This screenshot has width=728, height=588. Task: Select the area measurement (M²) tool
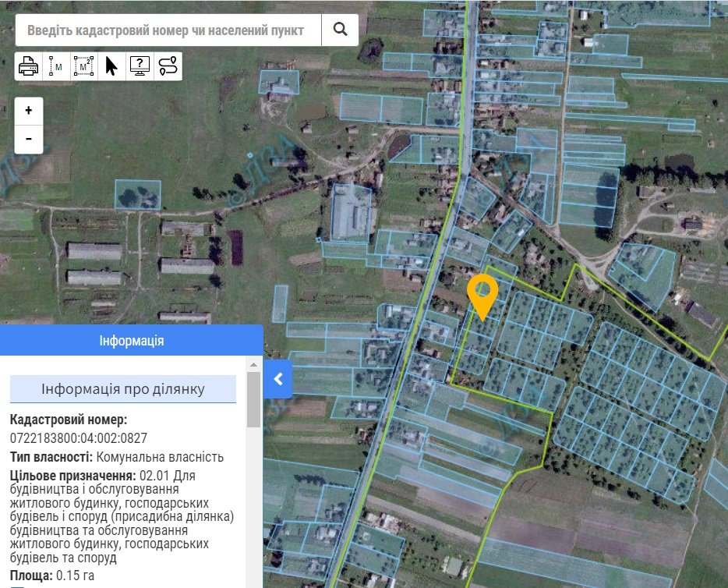83,66
